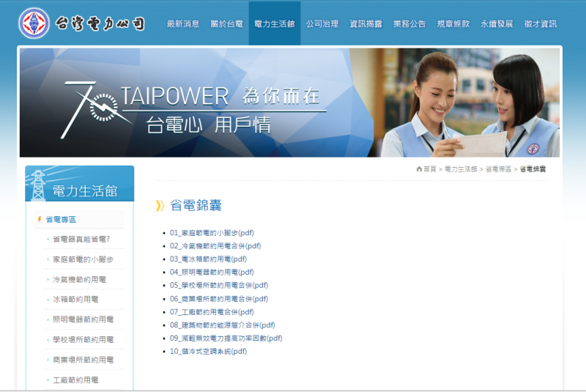Click 省電錦囊 in the breadcrumb
The height and width of the screenshot is (392, 586).
click(533, 169)
